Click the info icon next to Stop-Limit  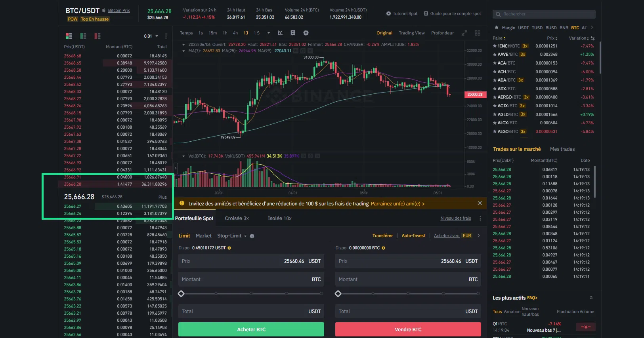pos(252,236)
